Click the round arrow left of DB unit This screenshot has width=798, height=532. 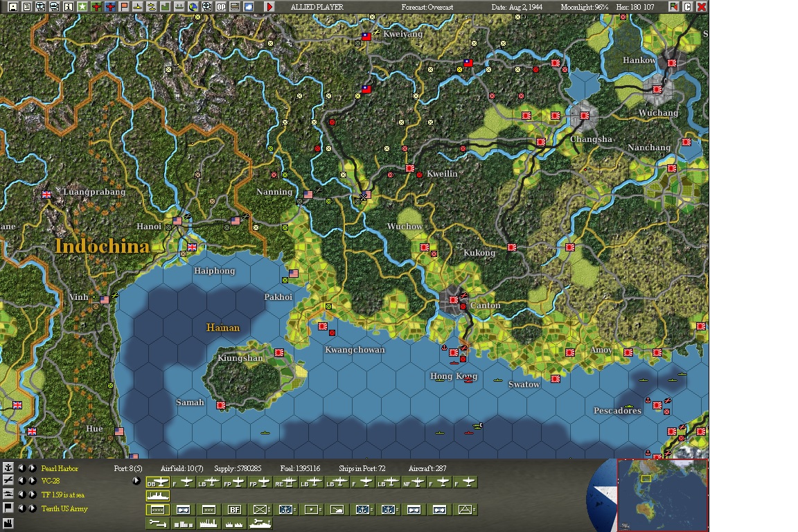point(136,481)
